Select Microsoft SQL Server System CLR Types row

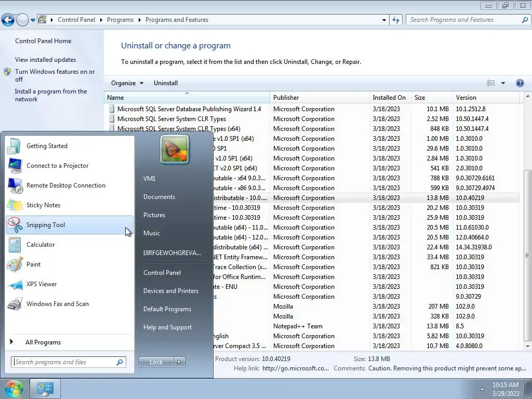click(x=312, y=119)
